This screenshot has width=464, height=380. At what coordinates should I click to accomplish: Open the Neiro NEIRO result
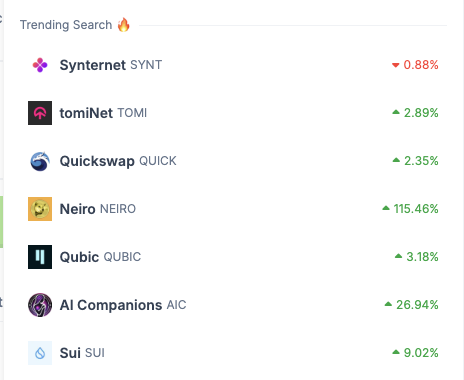point(233,209)
